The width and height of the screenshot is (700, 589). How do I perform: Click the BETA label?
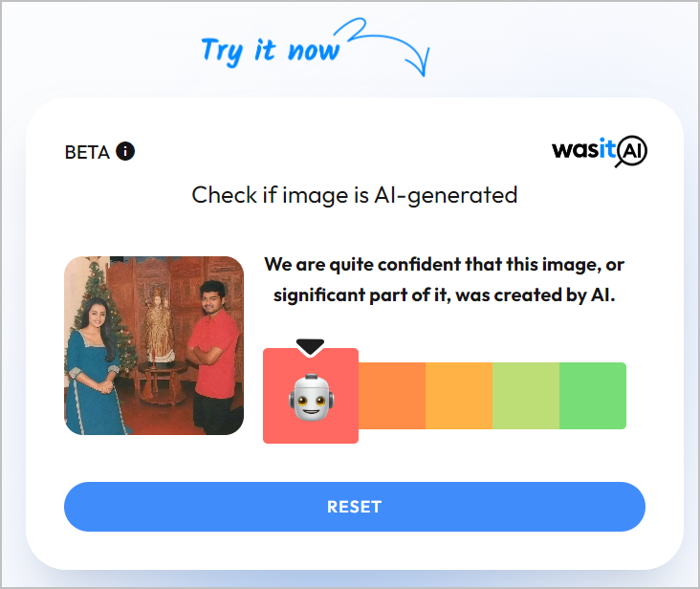(87, 153)
